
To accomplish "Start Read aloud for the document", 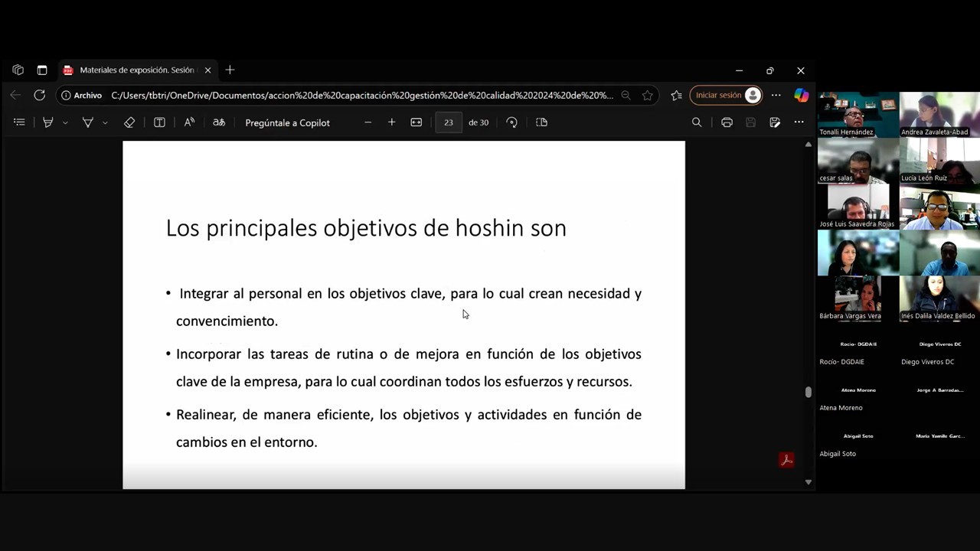I will coord(189,122).
